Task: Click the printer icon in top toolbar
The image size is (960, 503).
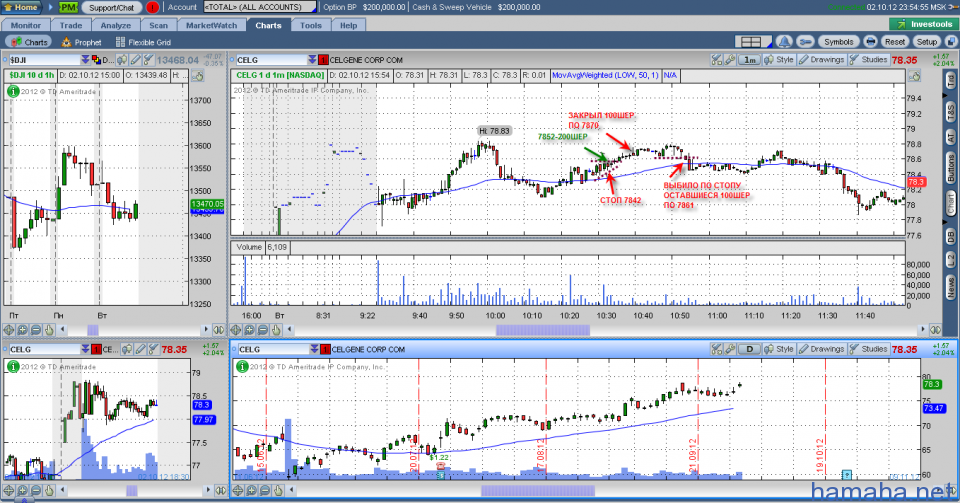Action: click(870, 42)
